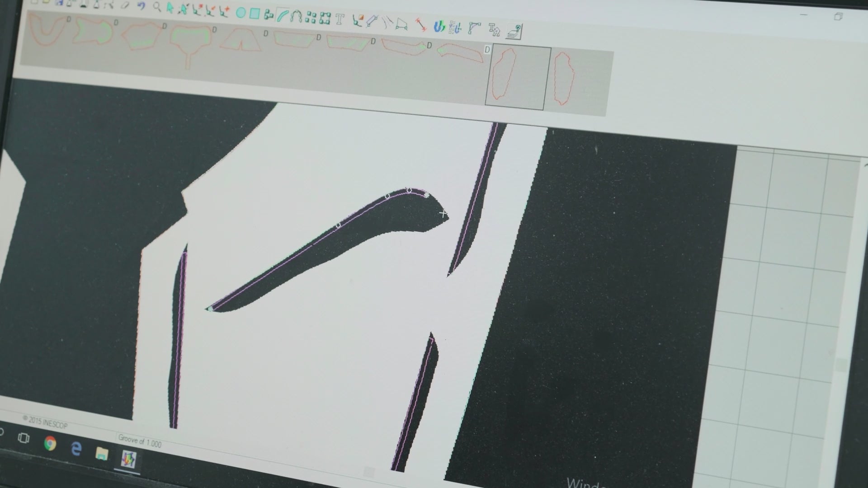Select the green circle shape tool
Image resolution: width=868 pixels, height=488 pixels.
(241, 13)
